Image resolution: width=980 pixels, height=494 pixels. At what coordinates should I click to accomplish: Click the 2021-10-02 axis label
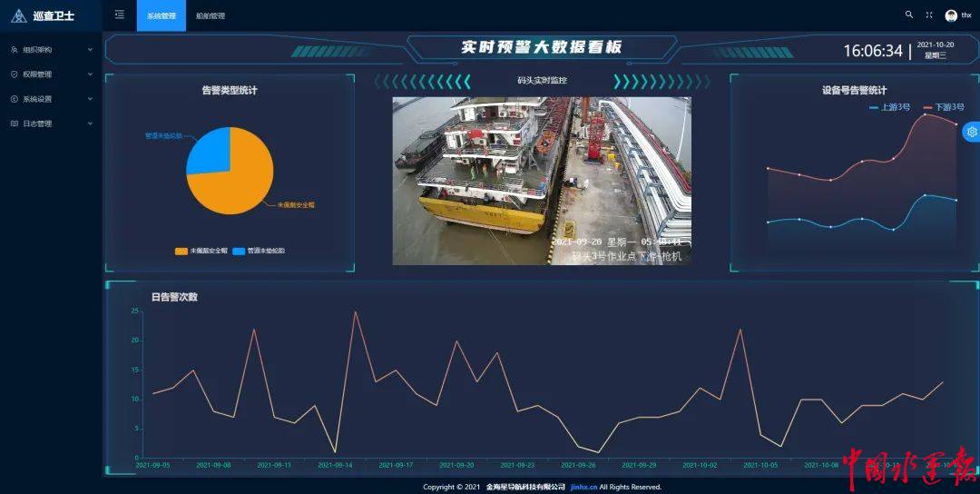pos(700,465)
